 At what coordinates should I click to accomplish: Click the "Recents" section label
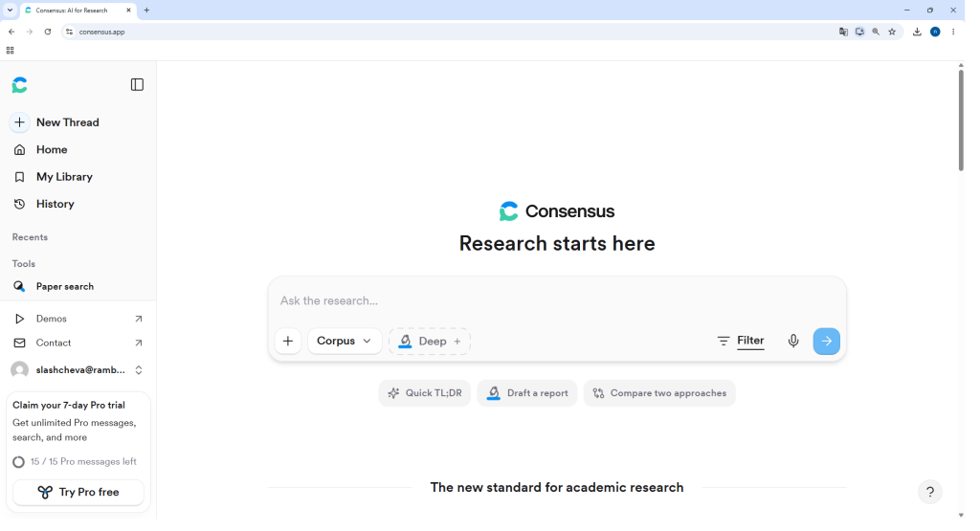(30, 237)
